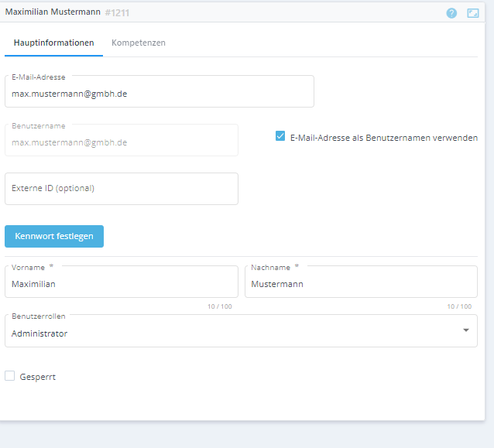Click into the E-Mail-Adresse field

(x=159, y=93)
